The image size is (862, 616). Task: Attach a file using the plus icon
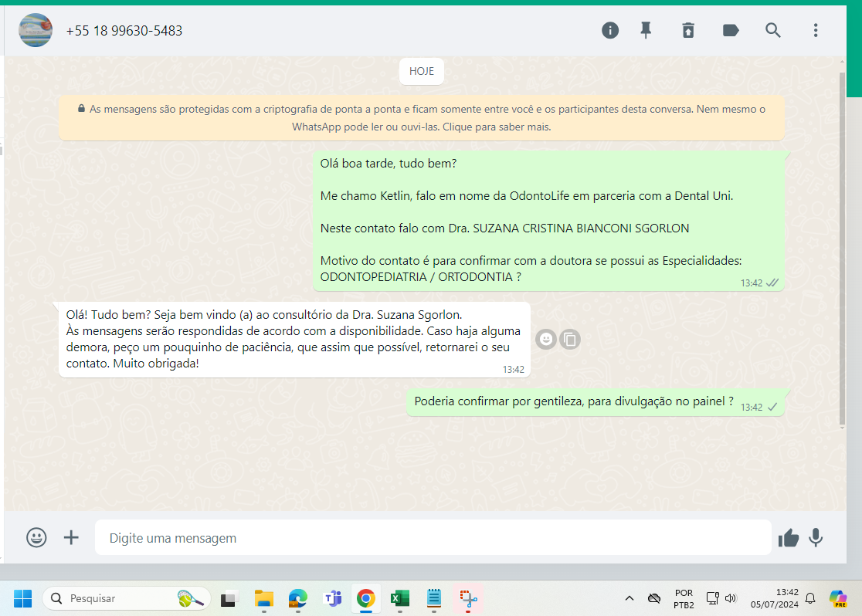coord(71,537)
